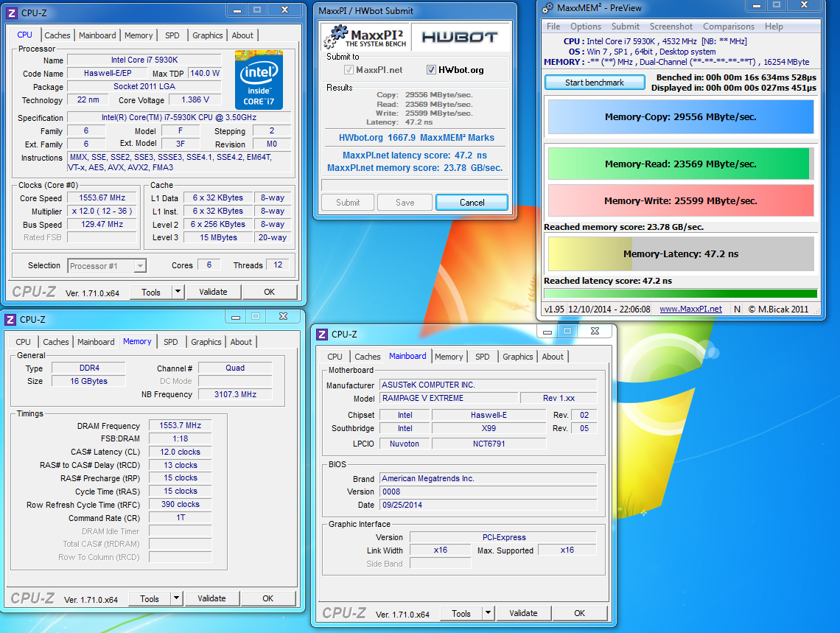
Task: Open the MaxxMEM Submit menu
Action: point(625,27)
